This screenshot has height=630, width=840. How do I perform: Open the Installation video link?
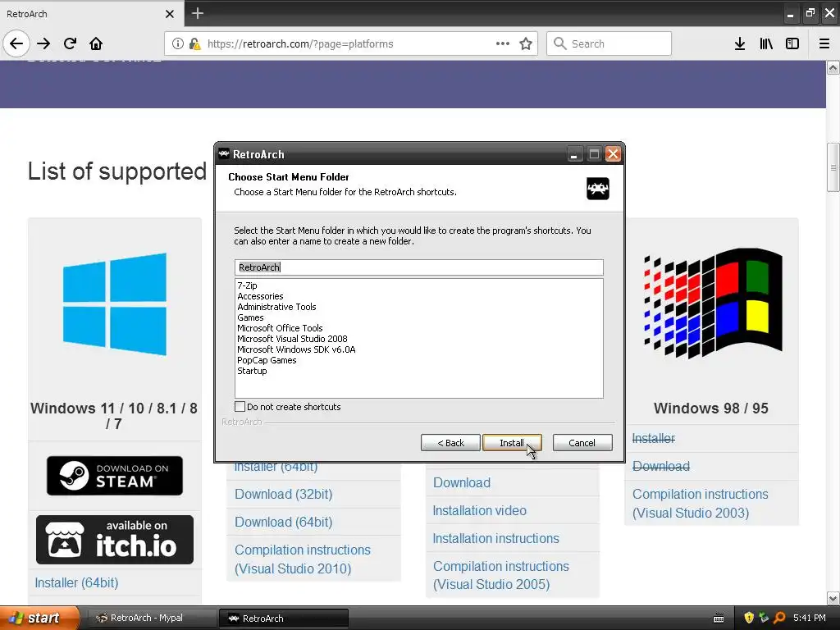coord(479,510)
